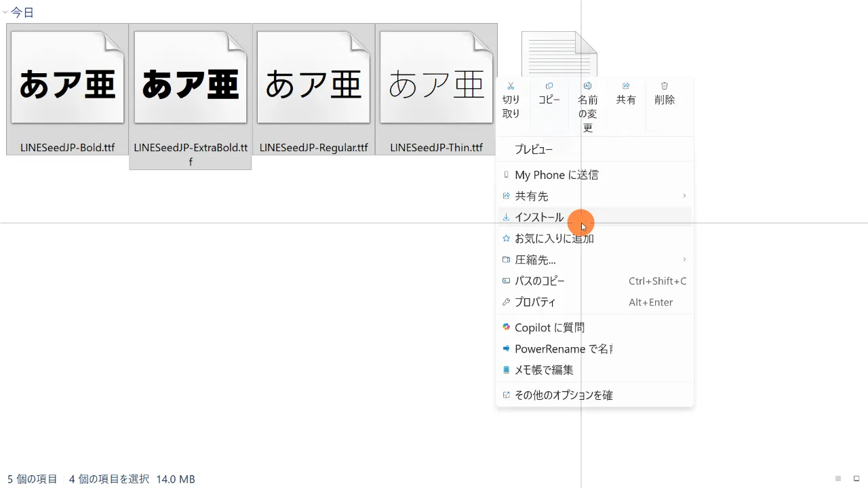Choose My Phone に送信 menu entry

pos(595,175)
